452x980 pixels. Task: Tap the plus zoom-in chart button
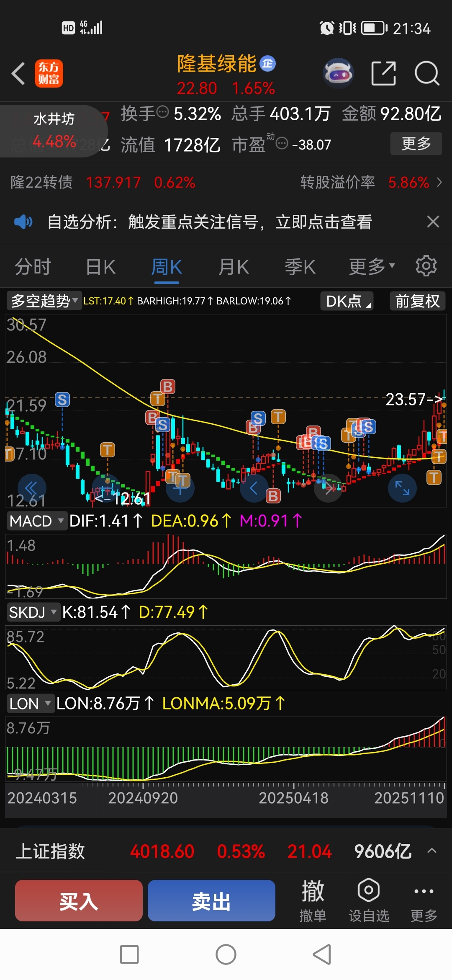[180, 488]
